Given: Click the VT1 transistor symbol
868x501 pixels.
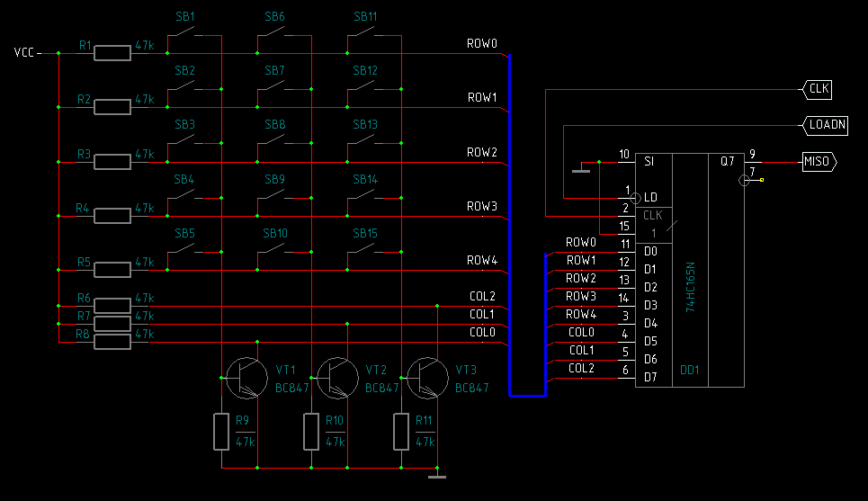Looking at the screenshot, I should tap(244, 377).
